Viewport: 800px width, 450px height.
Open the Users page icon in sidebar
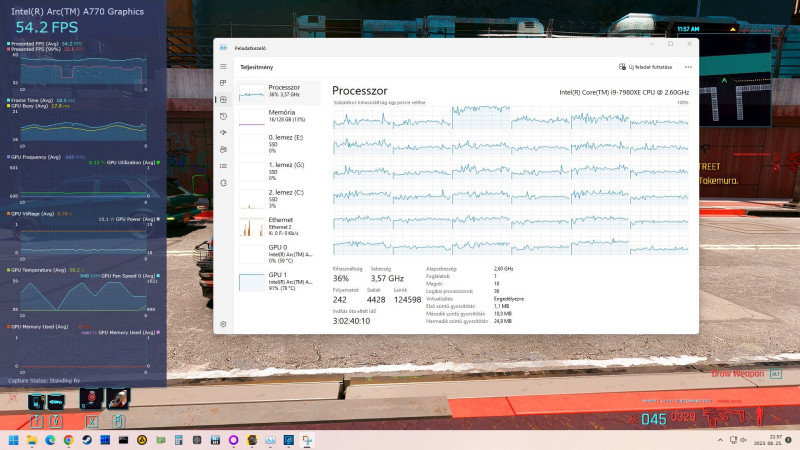coord(223,149)
